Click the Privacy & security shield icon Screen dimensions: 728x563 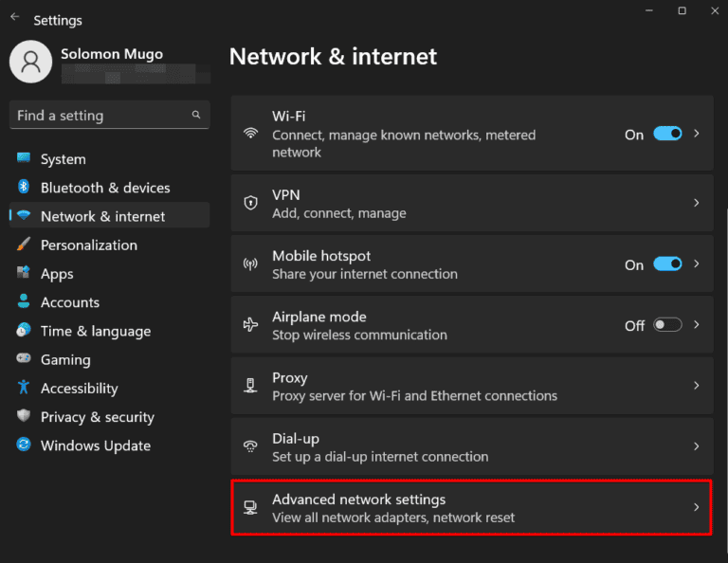pyautogui.click(x=24, y=417)
